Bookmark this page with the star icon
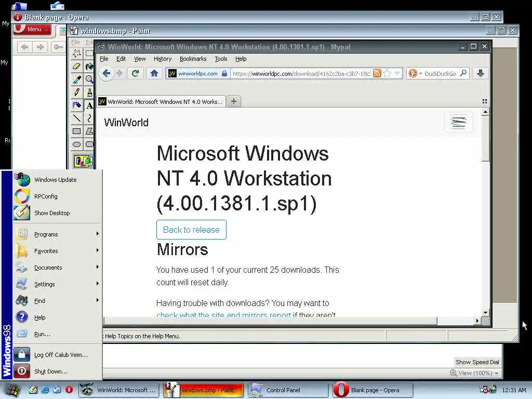Viewport: 532px width, 399px height. [x=387, y=73]
